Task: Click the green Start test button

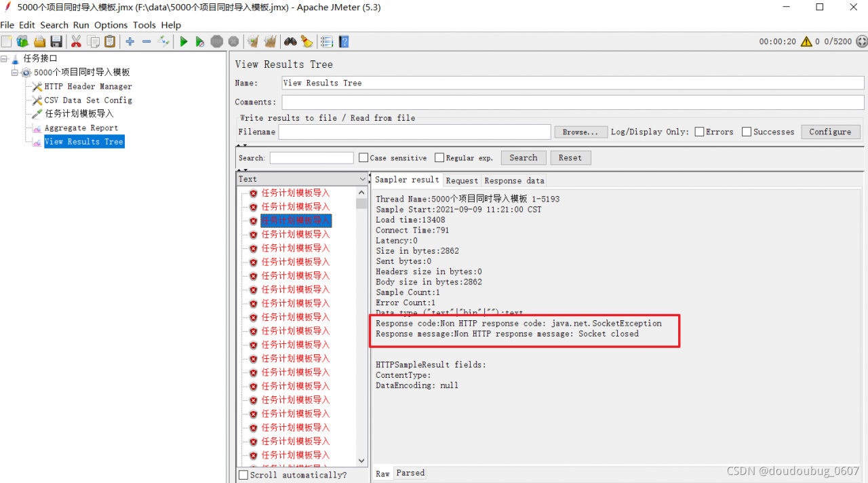Action: 183,42
